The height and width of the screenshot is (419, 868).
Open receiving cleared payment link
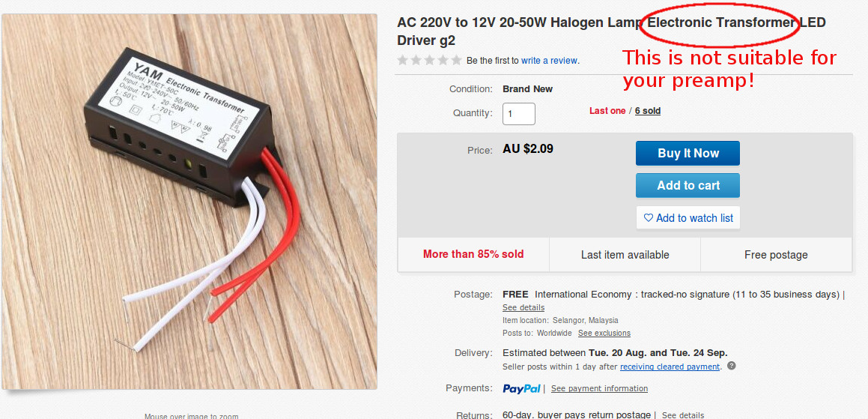[670, 367]
